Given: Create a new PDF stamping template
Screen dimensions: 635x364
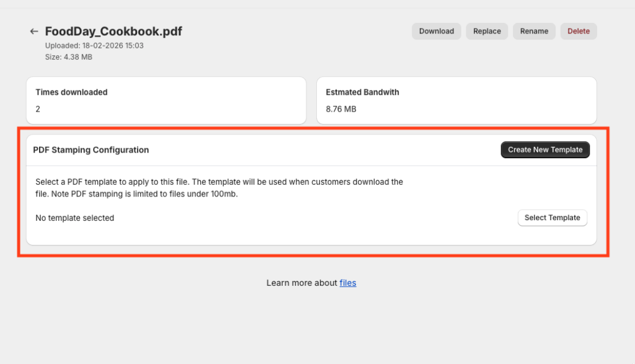Looking at the screenshot, I should pyautogui.click(x=545, y=149).
